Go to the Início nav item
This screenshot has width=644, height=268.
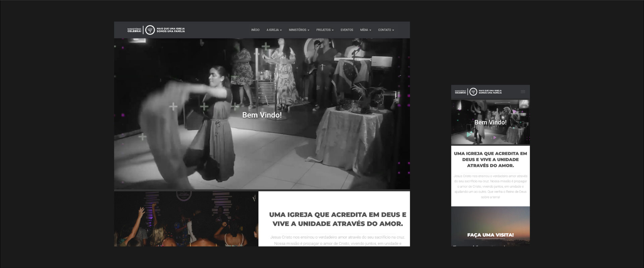[255, 30]
